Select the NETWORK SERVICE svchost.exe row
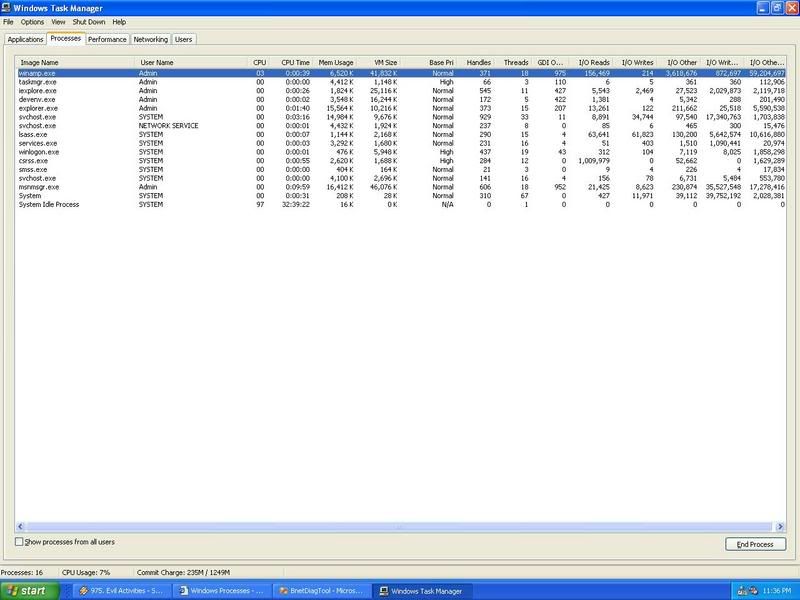 401,126
